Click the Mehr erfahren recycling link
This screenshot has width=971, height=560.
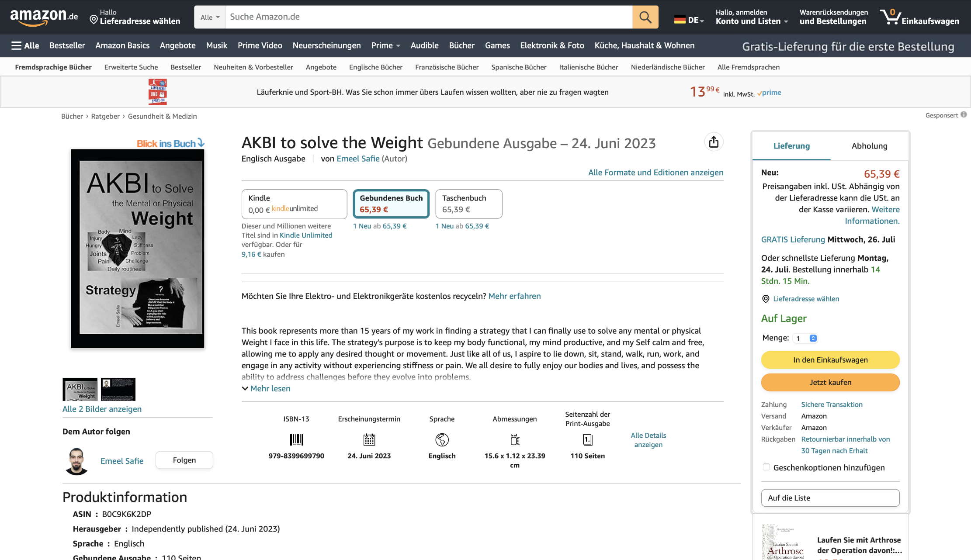click(514, 296)
